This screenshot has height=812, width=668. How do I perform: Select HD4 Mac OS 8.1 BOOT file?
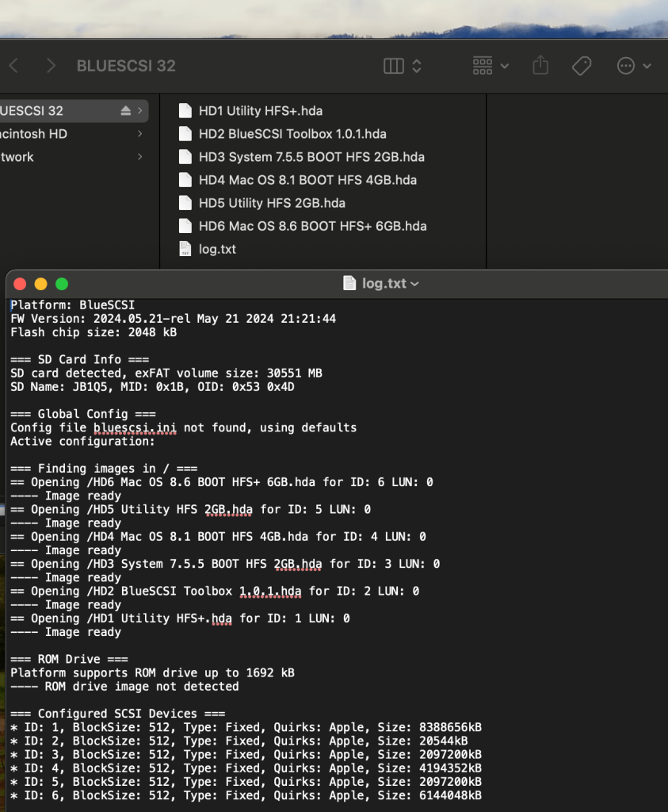[307, 180]
